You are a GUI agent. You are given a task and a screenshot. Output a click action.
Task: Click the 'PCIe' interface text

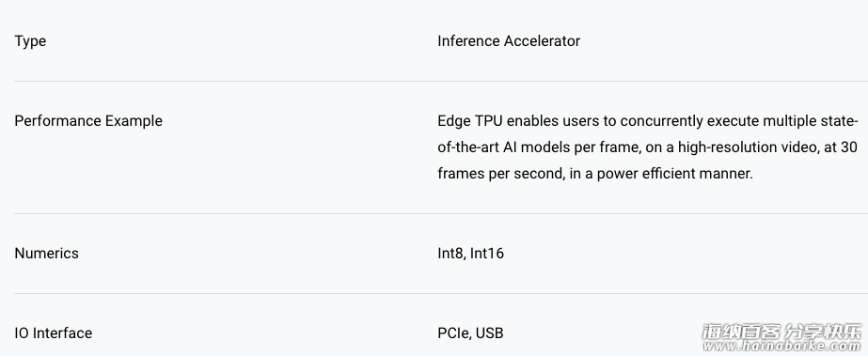(454, 333)
